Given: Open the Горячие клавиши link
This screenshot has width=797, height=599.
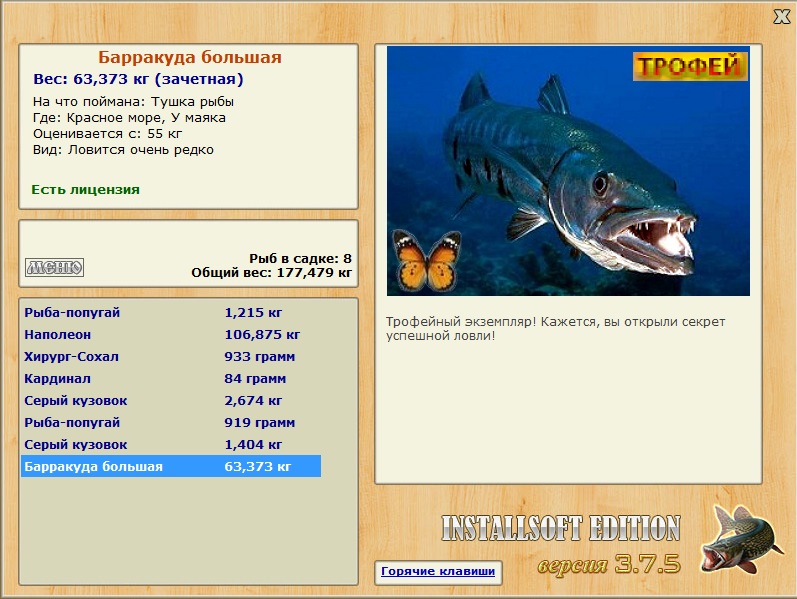Looking at the screenshot, I should point(438,572).
